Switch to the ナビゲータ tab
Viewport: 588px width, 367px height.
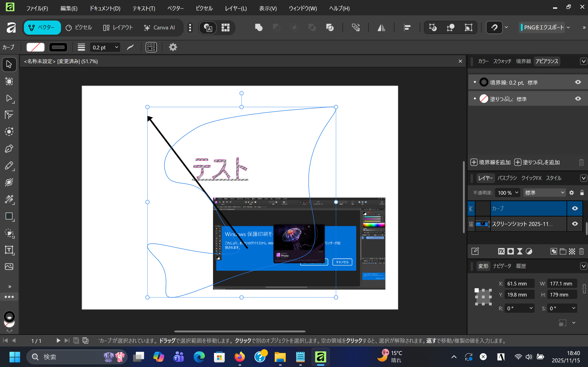(502, 266)
